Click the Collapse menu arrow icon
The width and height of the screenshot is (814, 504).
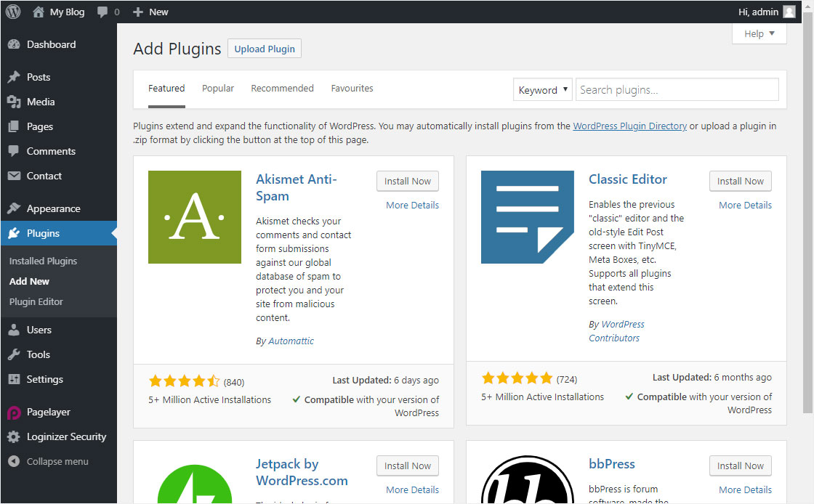(x=14, y=461)
